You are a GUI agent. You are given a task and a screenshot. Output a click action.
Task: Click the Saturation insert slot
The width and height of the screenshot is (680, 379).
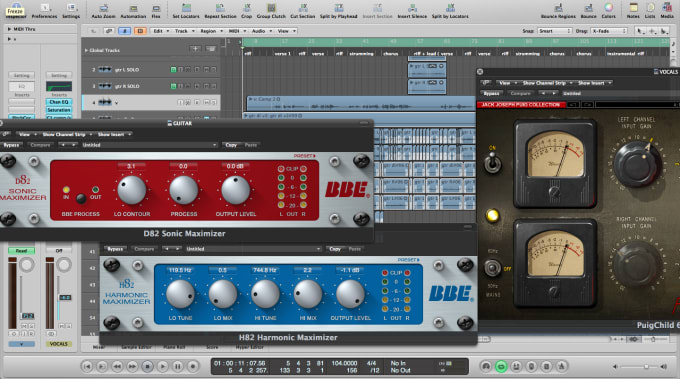tap(59, 110)
